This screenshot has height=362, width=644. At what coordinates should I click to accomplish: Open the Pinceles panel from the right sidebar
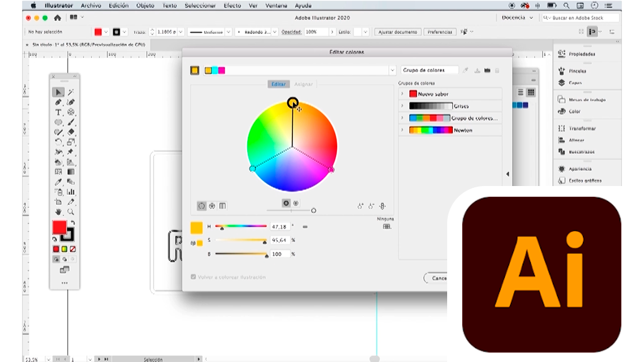coord(577,71)
